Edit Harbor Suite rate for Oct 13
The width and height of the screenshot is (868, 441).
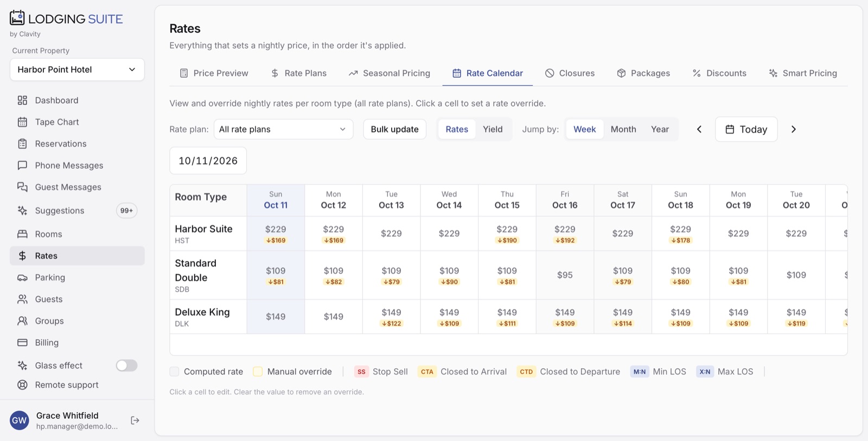pyautogui.click(x=391, y=234)
